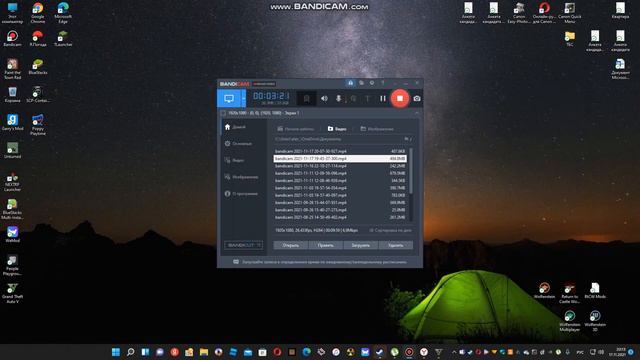Open TLauncher desktop shortcut
The width and height of the screenshot is (640, 360).
click(63, 38)
